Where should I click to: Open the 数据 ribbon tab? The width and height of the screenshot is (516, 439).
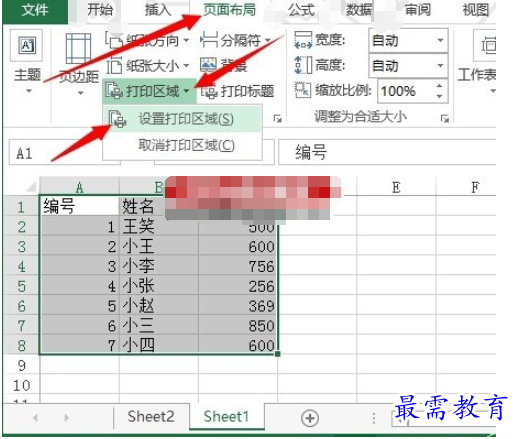coord(359,10)
